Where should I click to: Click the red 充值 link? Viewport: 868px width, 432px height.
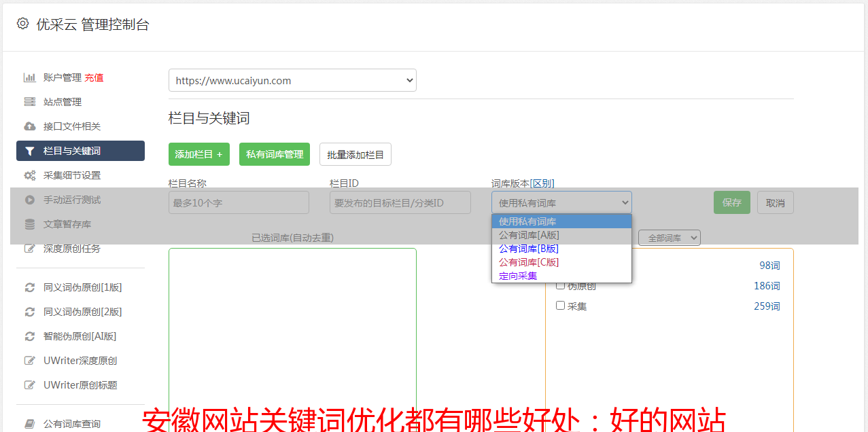point(94,77)
